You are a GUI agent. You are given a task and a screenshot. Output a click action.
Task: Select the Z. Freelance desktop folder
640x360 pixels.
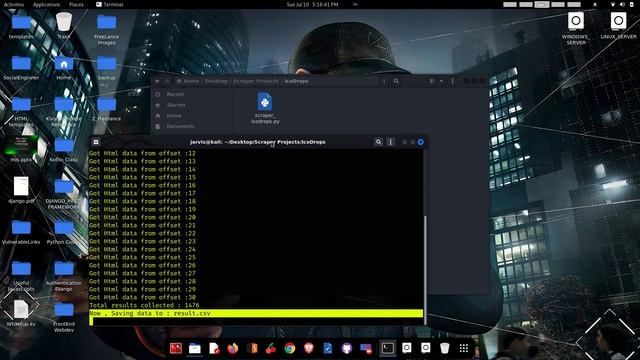(107, 109)
